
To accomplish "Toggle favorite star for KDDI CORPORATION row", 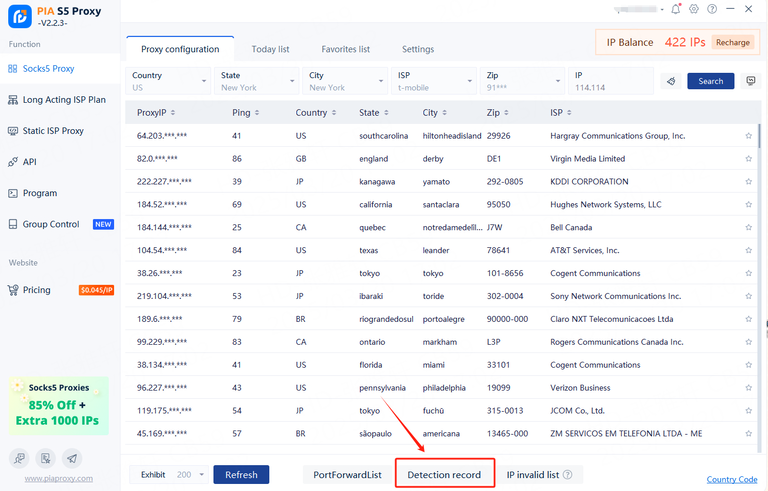I will (748, 182).
